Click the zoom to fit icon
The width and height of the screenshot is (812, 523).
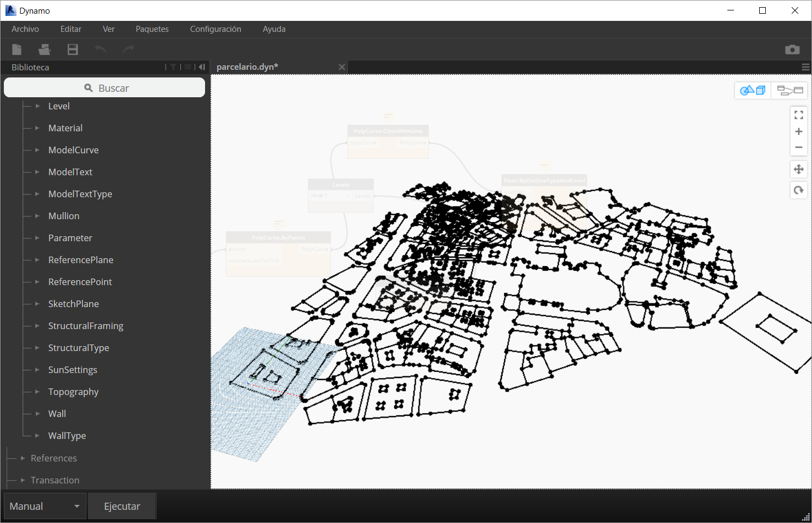coord(798,115)
